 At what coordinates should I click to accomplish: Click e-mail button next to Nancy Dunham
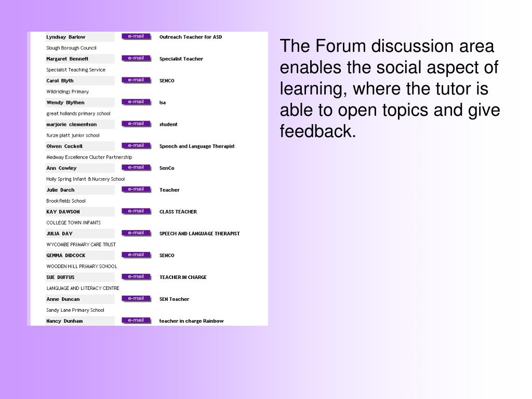136,320
